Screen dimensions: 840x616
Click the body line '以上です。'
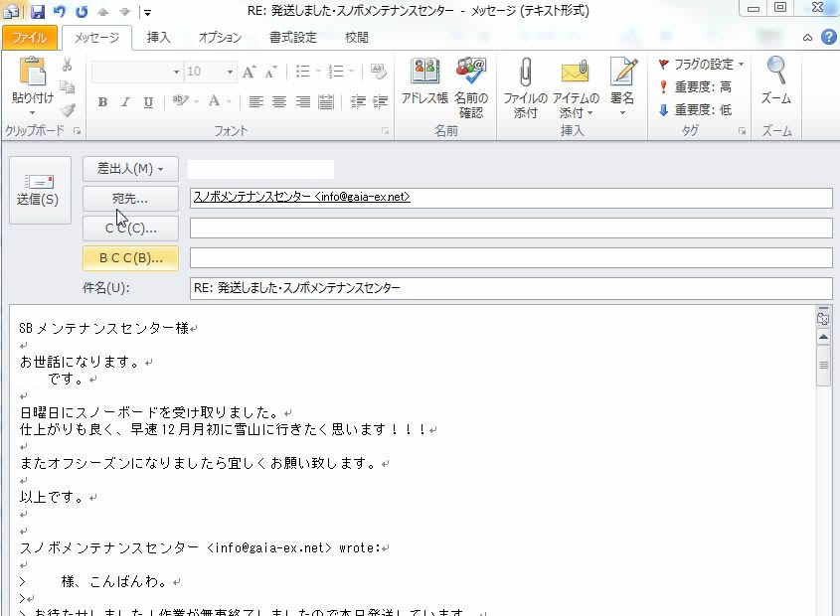point(52,497)
